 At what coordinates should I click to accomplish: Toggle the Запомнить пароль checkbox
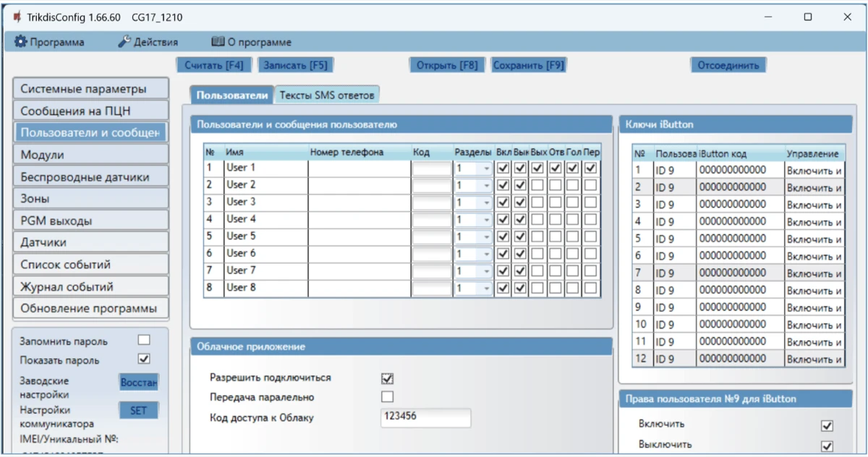(144, 340)
